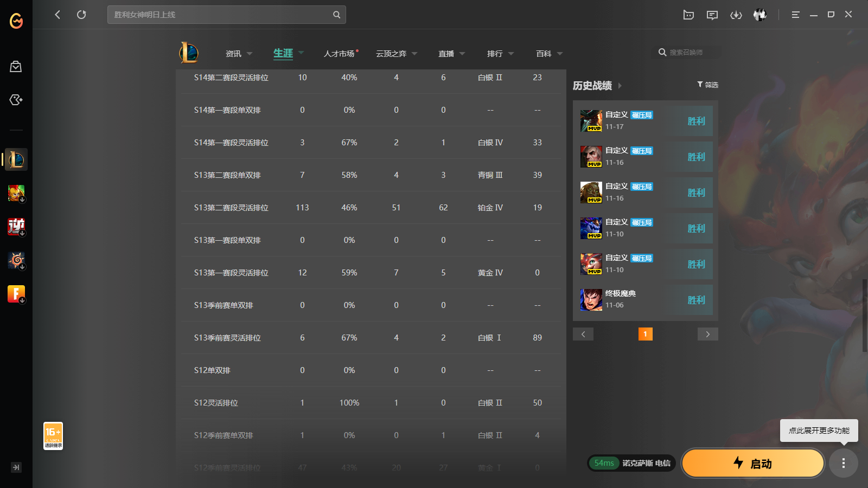Click the page vertical scrollbar
The image size is (868, 488).
click(864, 316)
